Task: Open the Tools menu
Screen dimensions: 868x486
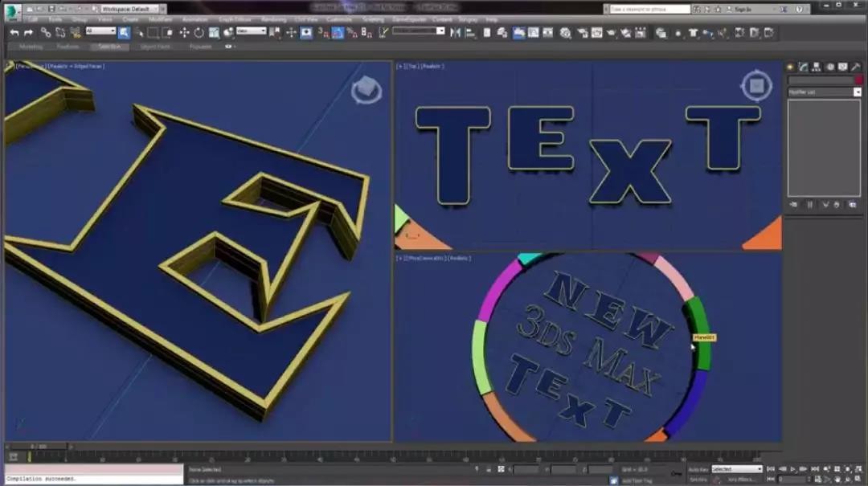Action: tap(55, 19)
